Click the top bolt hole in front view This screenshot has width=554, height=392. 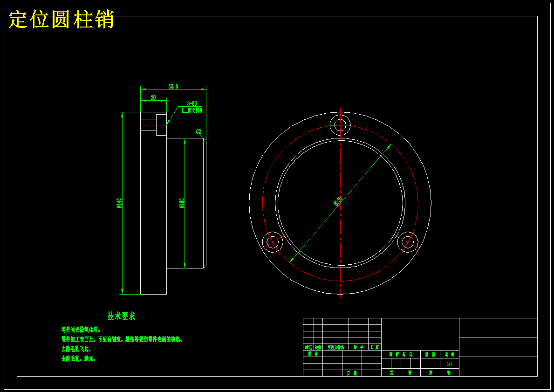pyautogui.click(x=340, y=125)
